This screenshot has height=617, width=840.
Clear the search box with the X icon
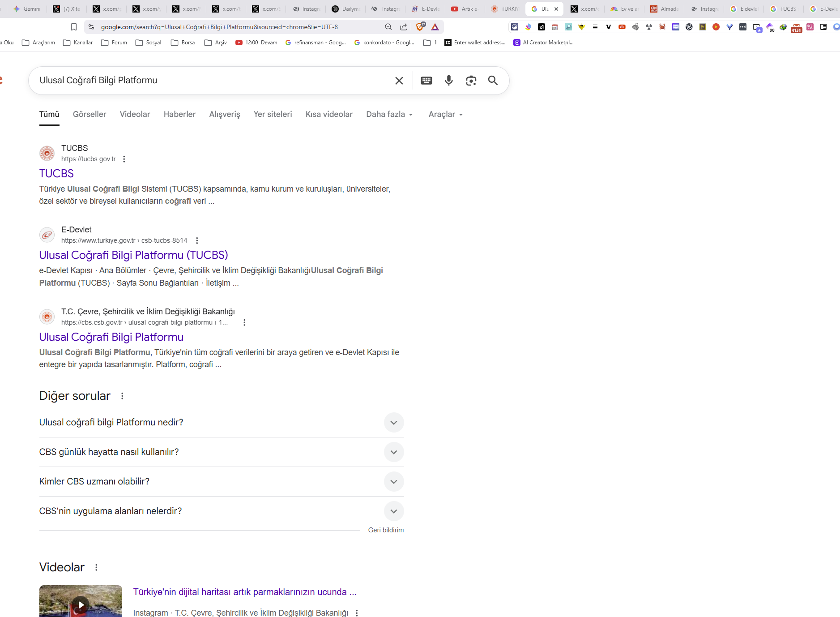pos(399,81)
